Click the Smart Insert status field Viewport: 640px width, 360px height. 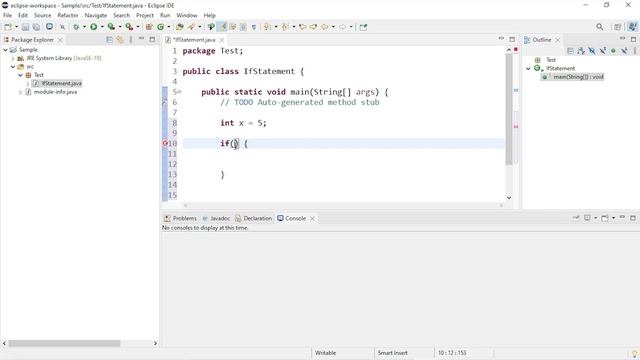point(393,353)
